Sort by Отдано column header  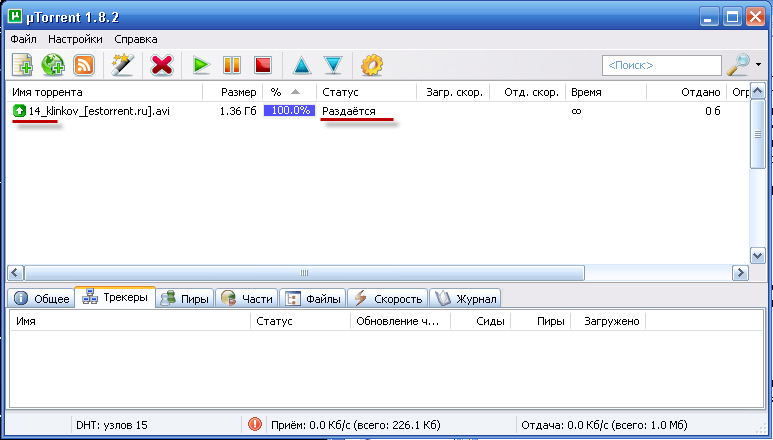click(686, 92)
